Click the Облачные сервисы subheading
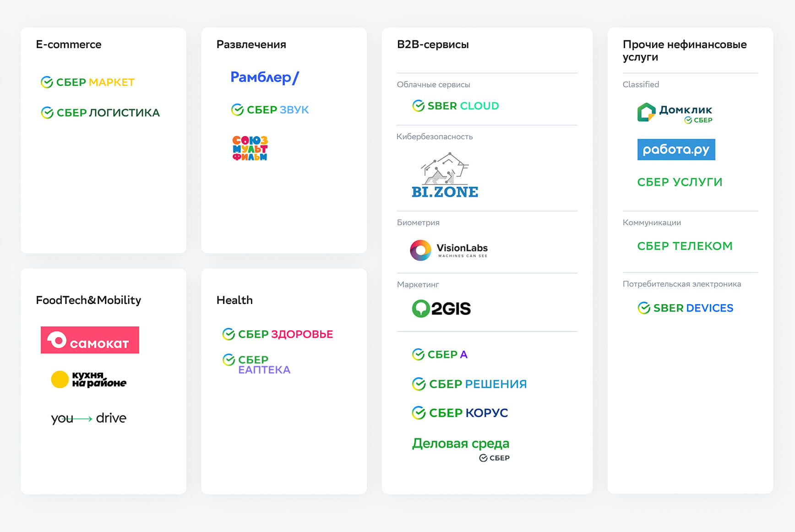The width and height of the screenshot is (795, 532). tap(433, 85)
